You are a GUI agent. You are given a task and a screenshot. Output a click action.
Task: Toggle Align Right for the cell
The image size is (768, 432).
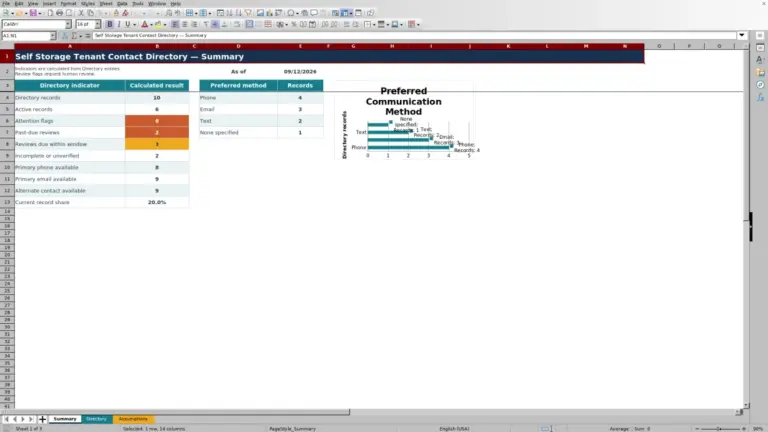click(194, 24)
